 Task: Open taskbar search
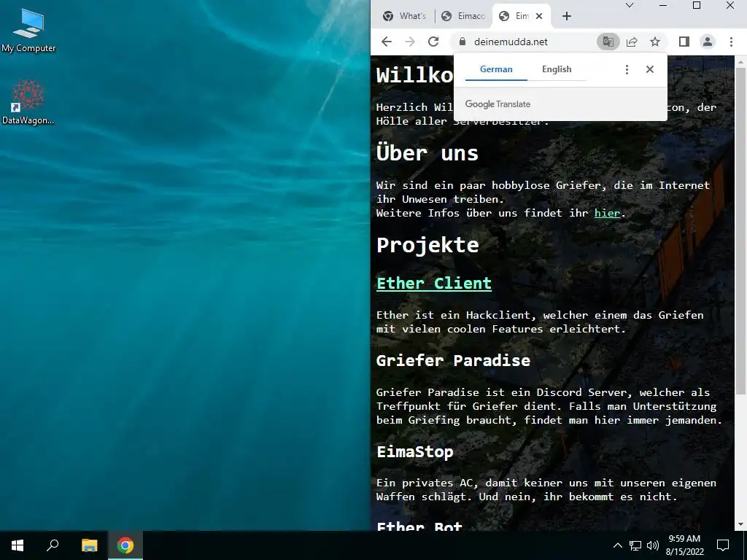(53, 545)
